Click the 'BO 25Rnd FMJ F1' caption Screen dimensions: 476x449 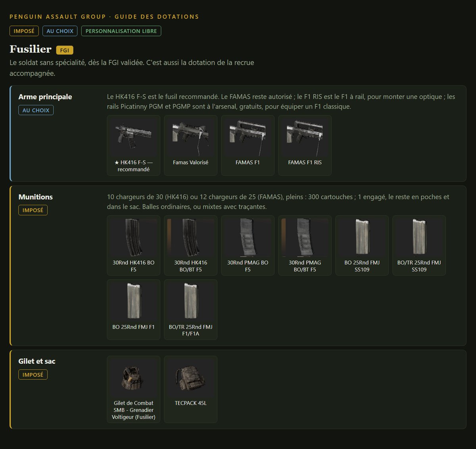click(x=134, y=327)
